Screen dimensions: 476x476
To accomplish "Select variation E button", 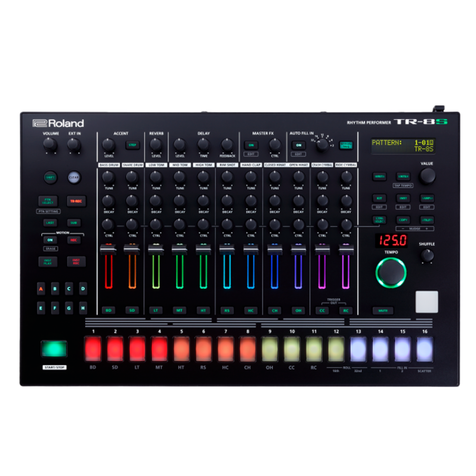I will click(x=41, y=308).
